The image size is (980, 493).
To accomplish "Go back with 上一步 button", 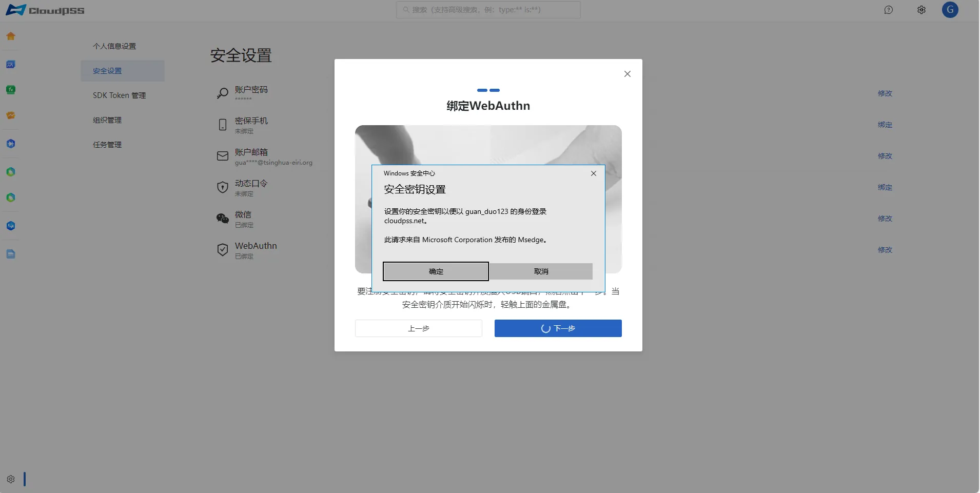I will point(419,328).
